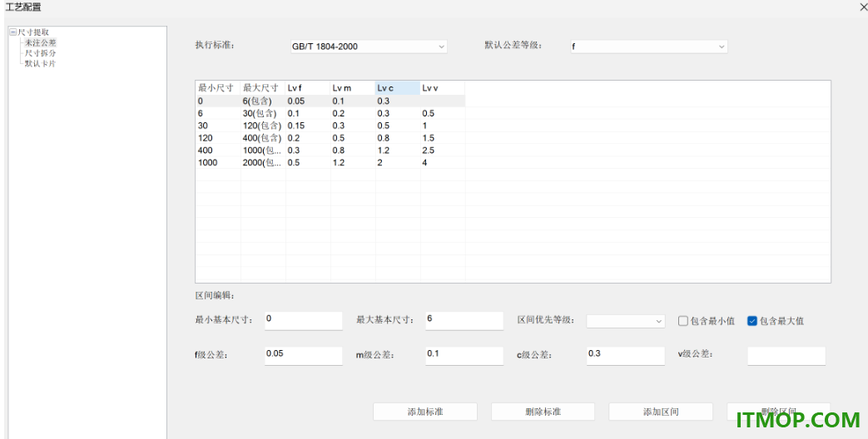Select 默认卡片 in the tree

tap(41, 63)
